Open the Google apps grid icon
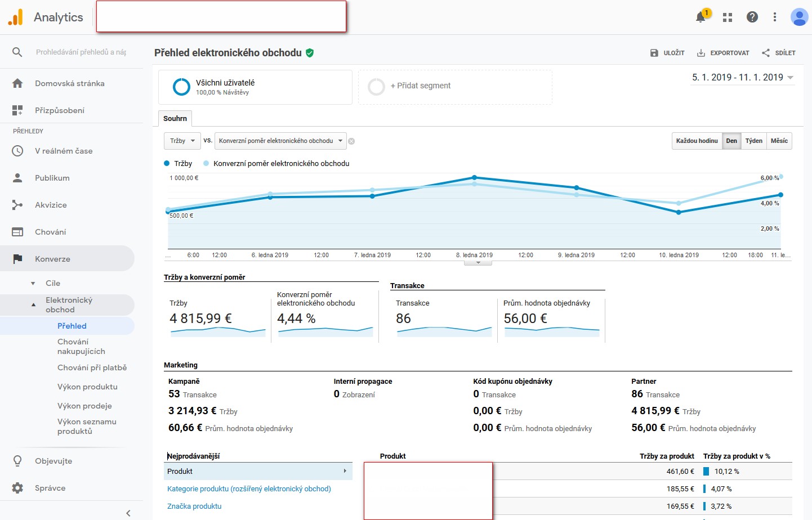The image size is (812, 520). pyautogui.click(x=728, y=17)
